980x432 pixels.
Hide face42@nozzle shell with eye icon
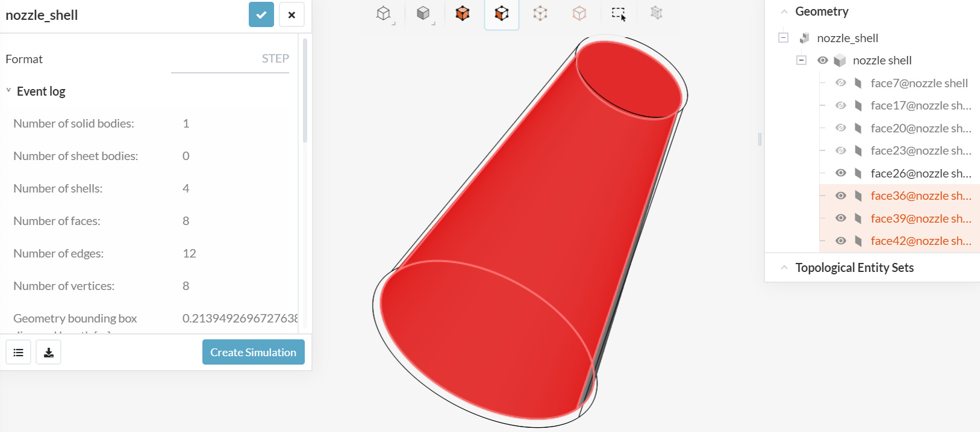pos(841,241)
